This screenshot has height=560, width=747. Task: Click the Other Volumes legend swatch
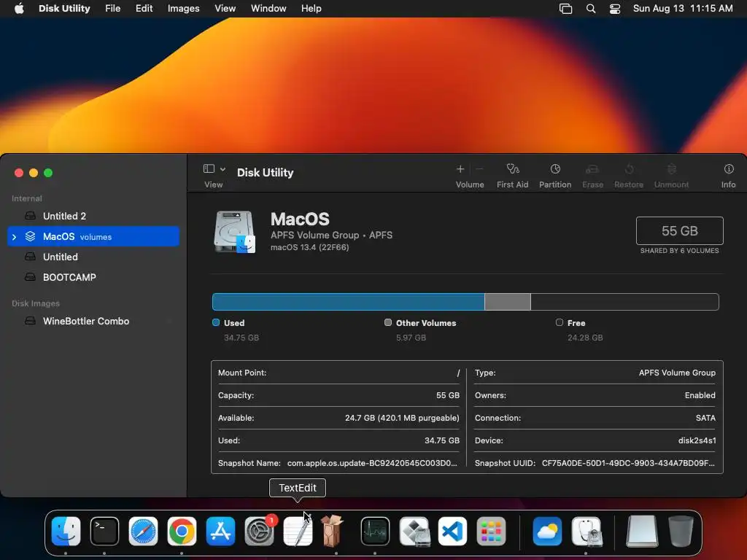388,322
